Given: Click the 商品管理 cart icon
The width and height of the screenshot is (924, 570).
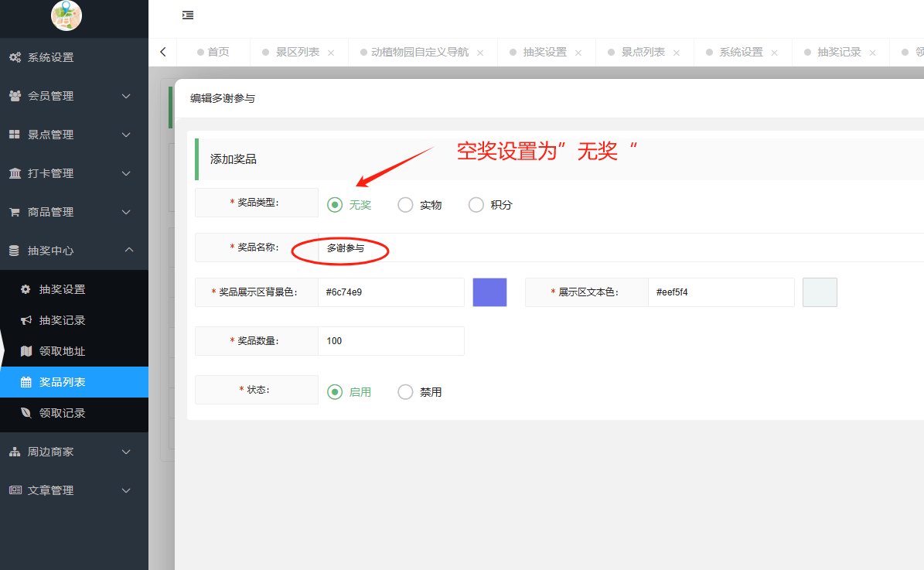Looking at the screenshot, I should [x=15, y=212].
